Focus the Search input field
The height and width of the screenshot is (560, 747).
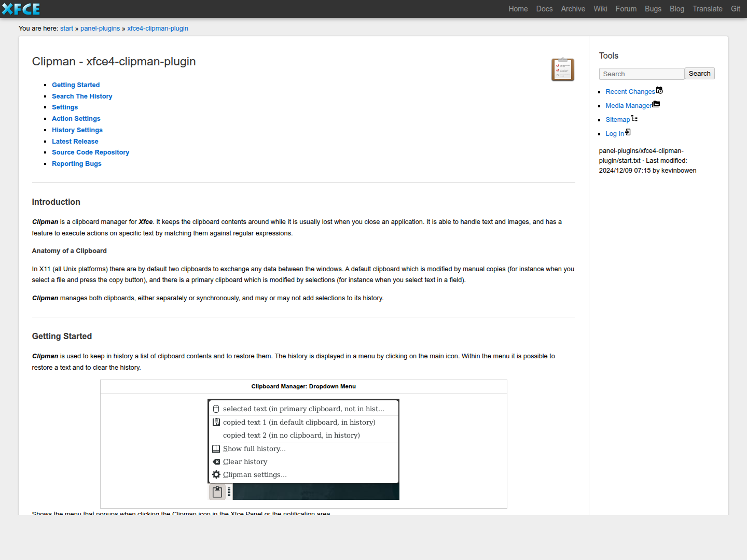pos(642,74)
